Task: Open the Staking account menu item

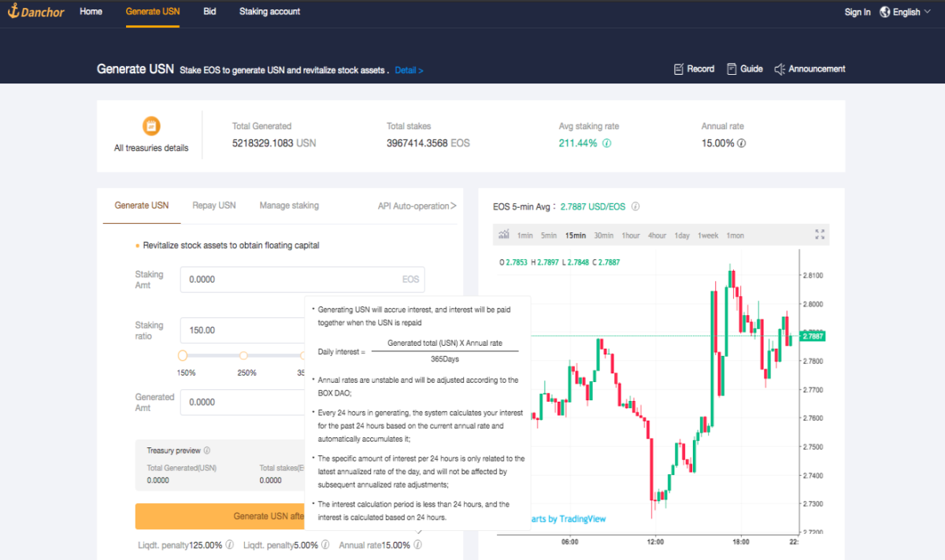Action: tap(269, 12)
